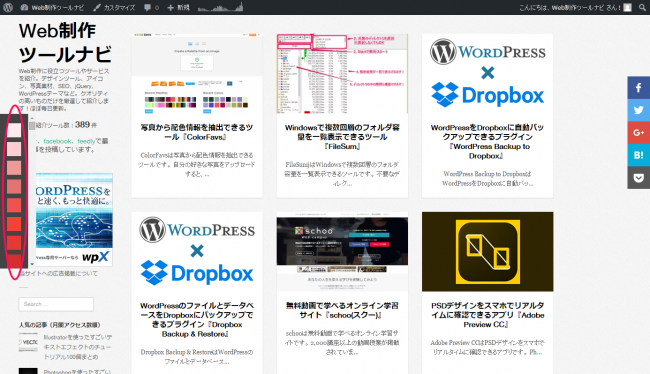The image size is (650, 374).
Task: Open the comments bubble in admin bar
Action: click(151, 7)
